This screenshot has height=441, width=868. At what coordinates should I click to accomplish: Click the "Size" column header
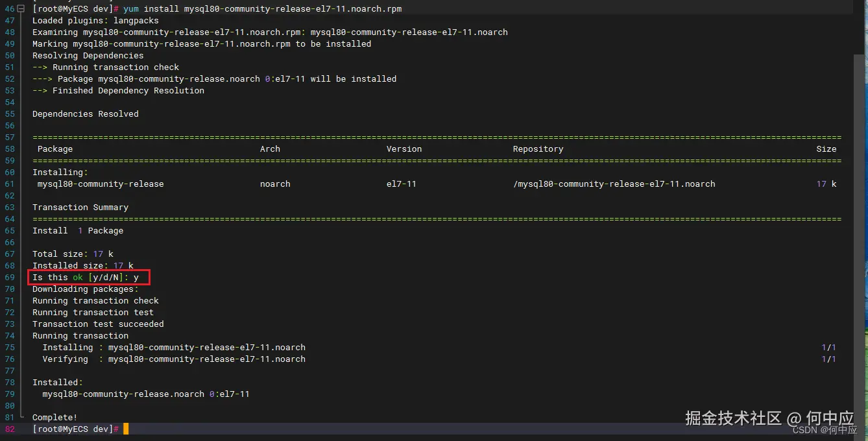point(826,149)
